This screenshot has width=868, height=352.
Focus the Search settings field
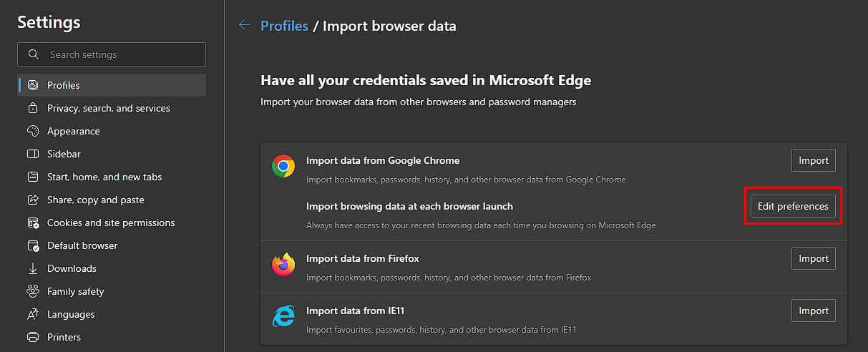(112, 54)
